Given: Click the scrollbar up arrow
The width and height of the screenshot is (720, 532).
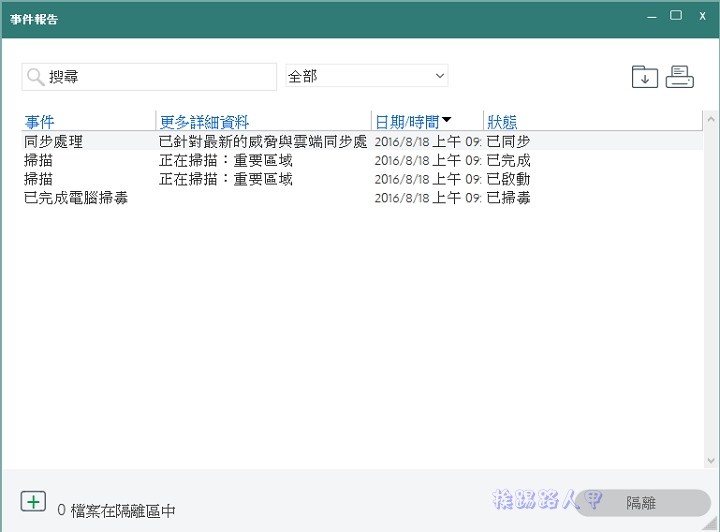Looking at the screenshot, I should [711, 119].
